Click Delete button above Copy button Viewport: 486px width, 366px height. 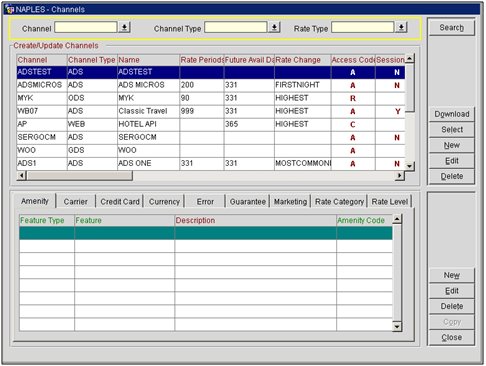coord(451,306)
